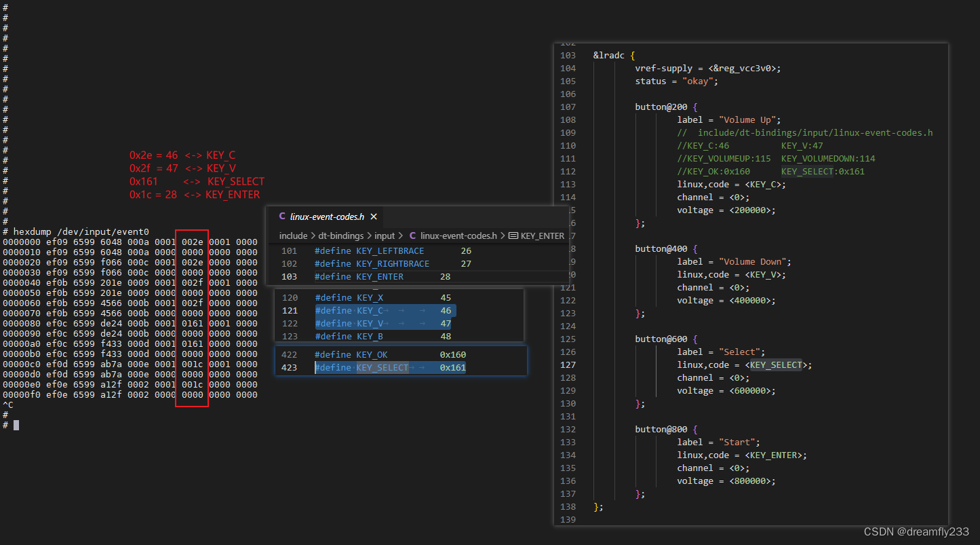The image size is (980, 545).
Task: Click the label = "Select" line
Action: click(x=721, y=352)
